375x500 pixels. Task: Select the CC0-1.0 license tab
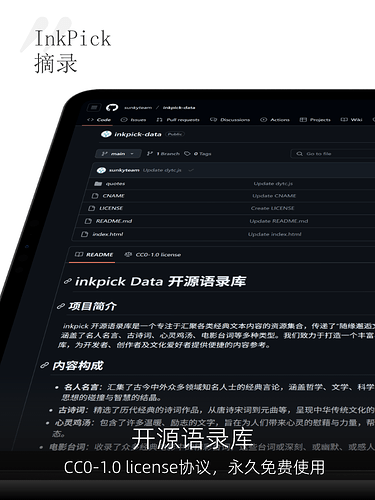coord(153,255)
